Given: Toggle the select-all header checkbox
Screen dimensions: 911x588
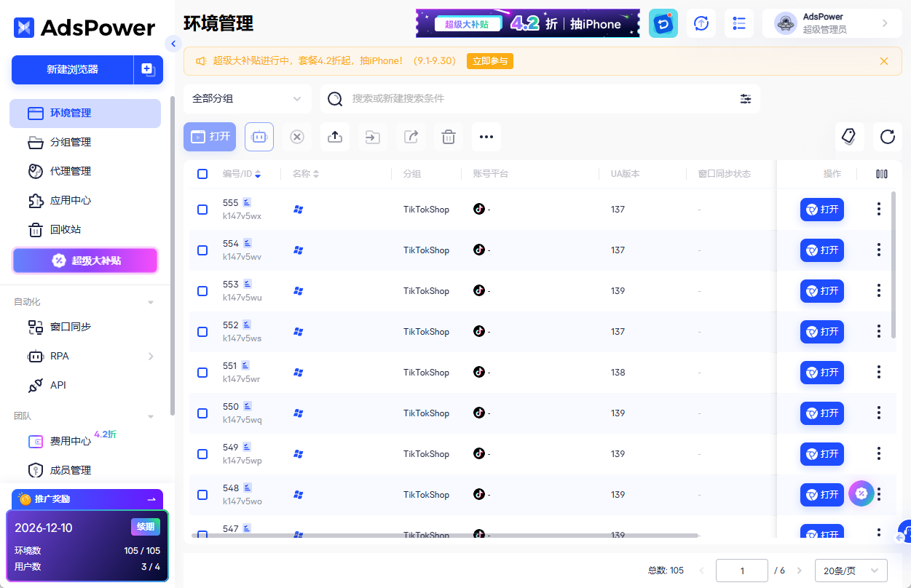Looking at the screenshot, I should 202,174.
